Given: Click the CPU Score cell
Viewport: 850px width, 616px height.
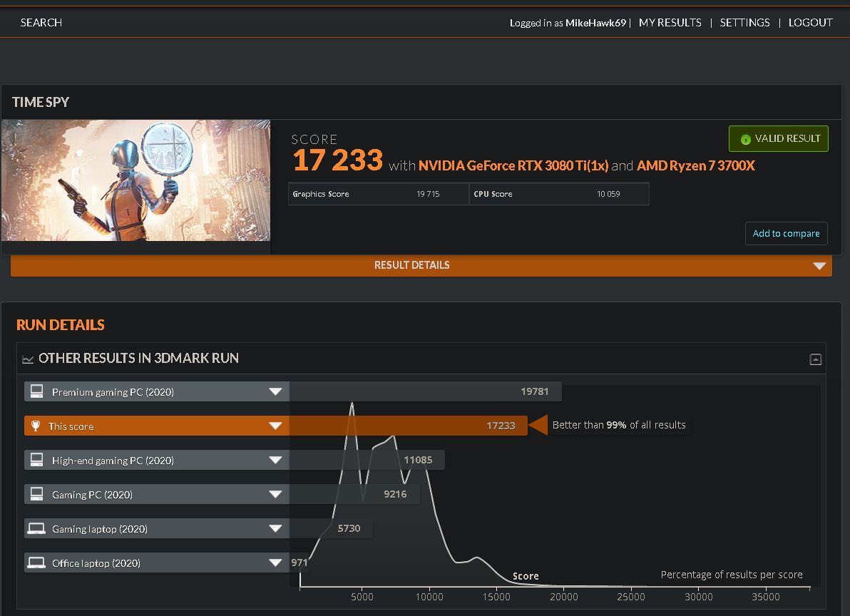Looking at the screenshot, I should click(x=559, y=194).
